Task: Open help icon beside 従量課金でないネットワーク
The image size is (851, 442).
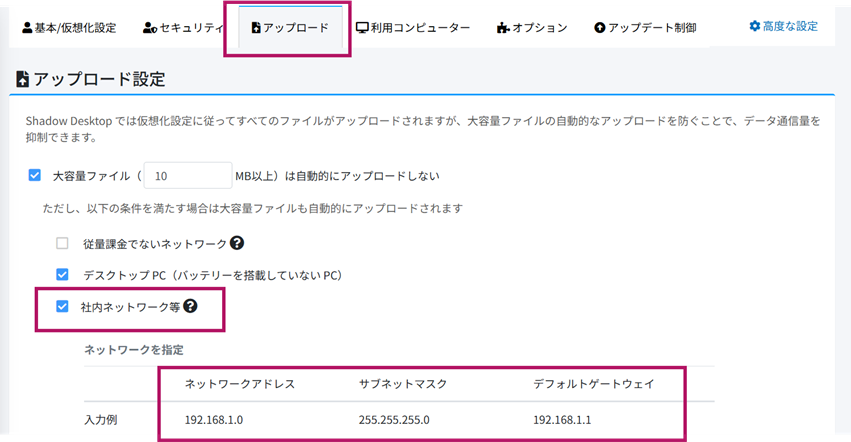Action: pos(237,243)
